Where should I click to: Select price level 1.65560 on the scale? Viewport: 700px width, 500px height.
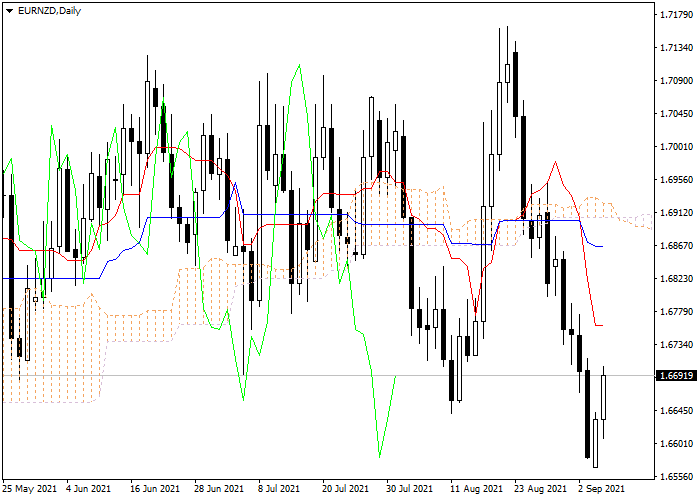click(x=677, y=476)
